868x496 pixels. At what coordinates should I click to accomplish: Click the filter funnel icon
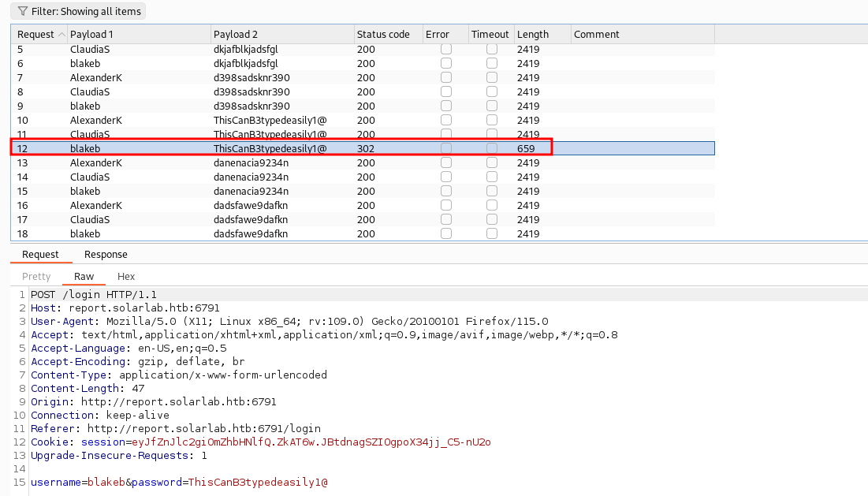pos(22,11)
